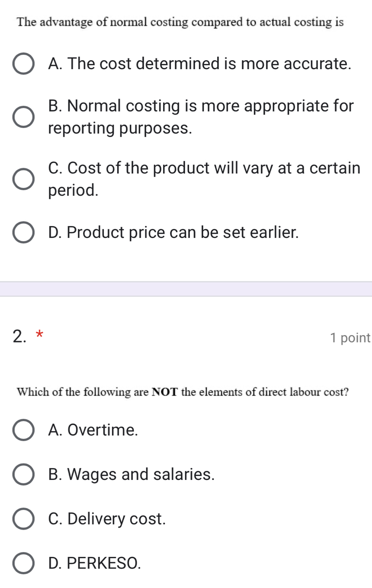The height and width of the screenshot is (588, 372).
Task: Pick 'Product price can be set earlier' radio
Action: 23,233
